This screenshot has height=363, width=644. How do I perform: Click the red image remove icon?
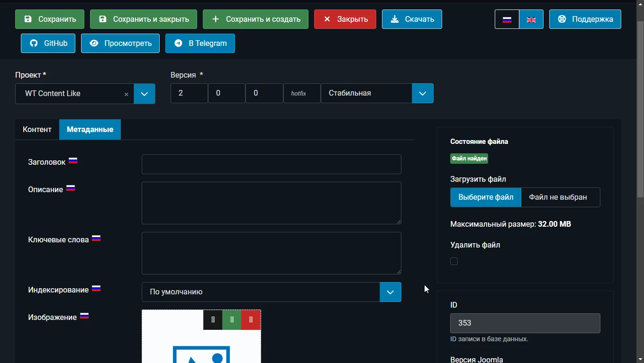point(251,319)
